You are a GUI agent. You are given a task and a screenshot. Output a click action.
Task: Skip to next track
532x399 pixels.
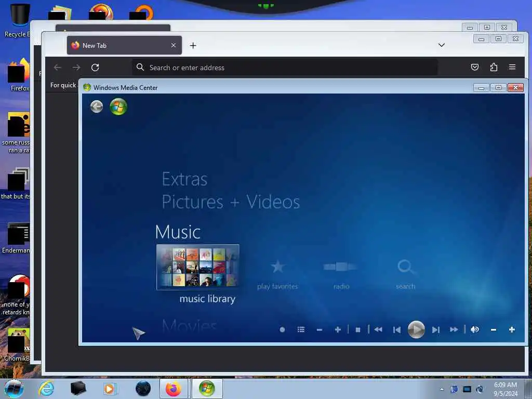click(436, 329)
